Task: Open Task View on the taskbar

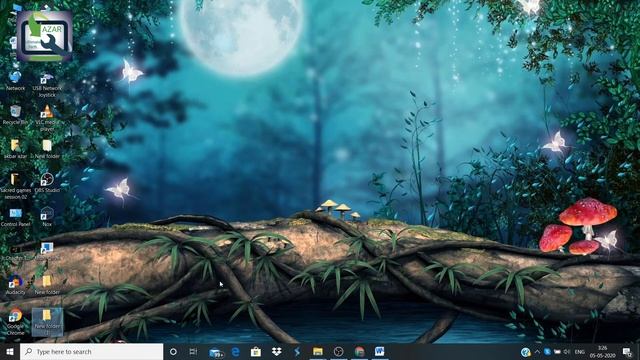Action: 193,351
